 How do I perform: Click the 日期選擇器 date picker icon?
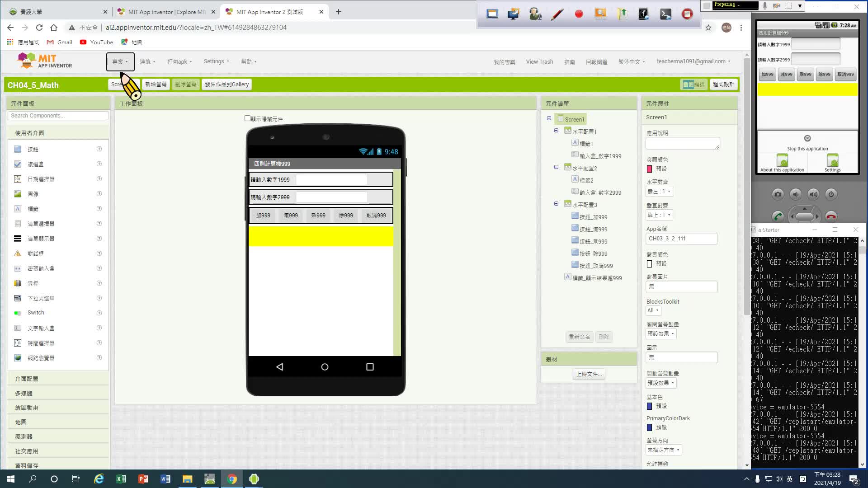[18, 179]
